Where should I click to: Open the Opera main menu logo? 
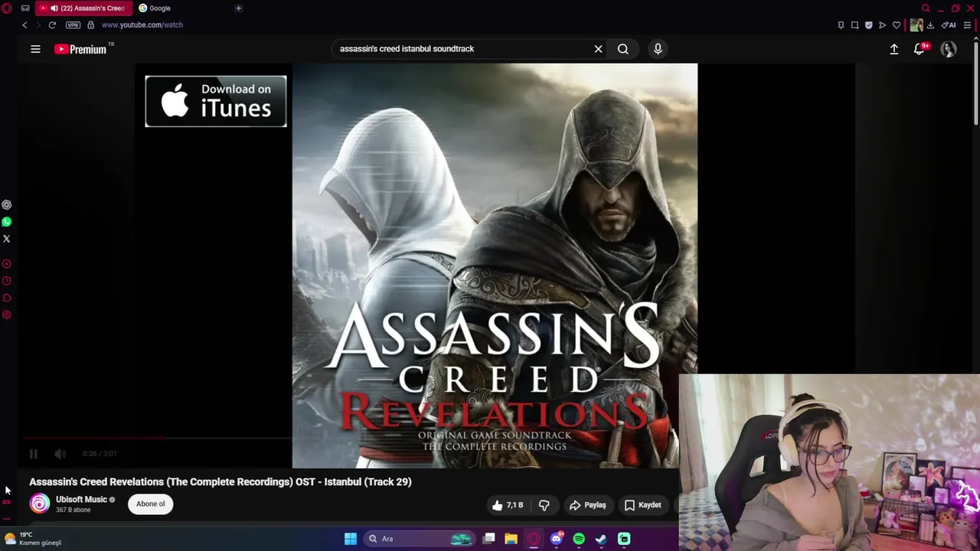click(x=7, y=8)
